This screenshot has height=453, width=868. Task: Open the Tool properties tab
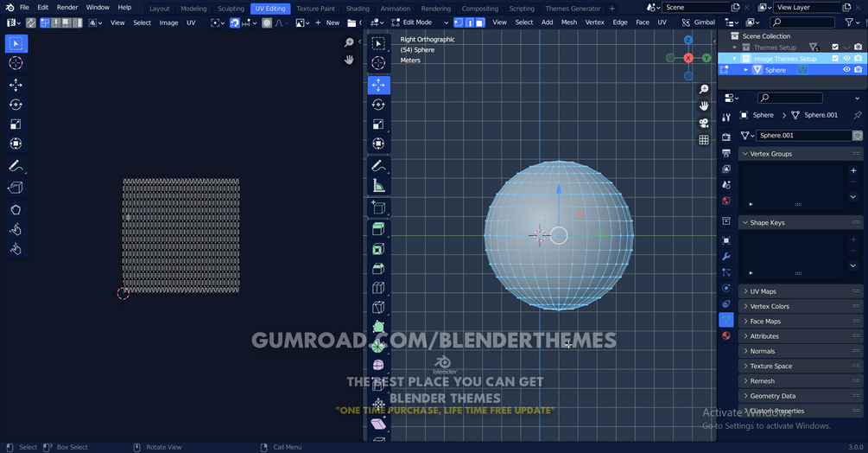tap(726, 118)
